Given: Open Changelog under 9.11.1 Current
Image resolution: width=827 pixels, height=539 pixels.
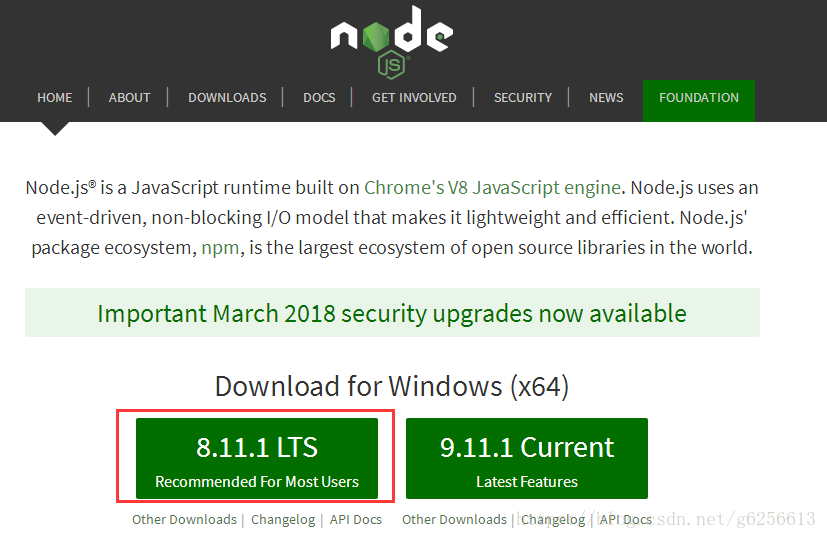Looking at the screenshot, I should coord(553,519).
